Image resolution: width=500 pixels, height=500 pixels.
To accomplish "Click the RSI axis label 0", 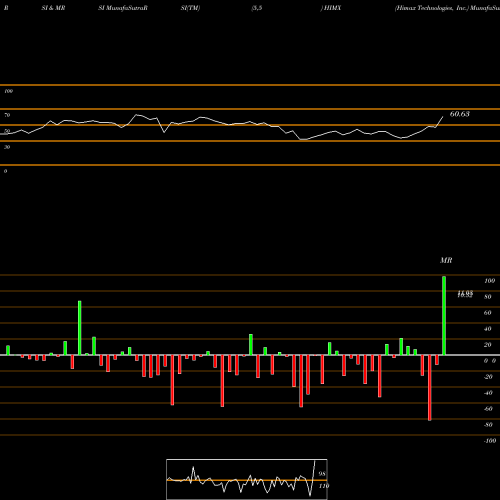I will (5, 171).
